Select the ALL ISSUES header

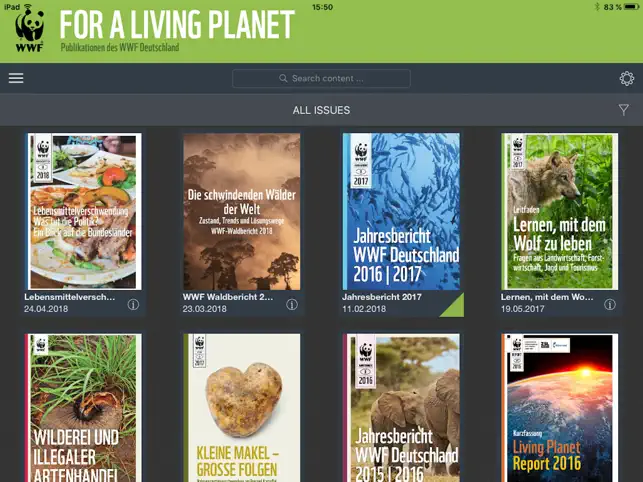(321, 110)
